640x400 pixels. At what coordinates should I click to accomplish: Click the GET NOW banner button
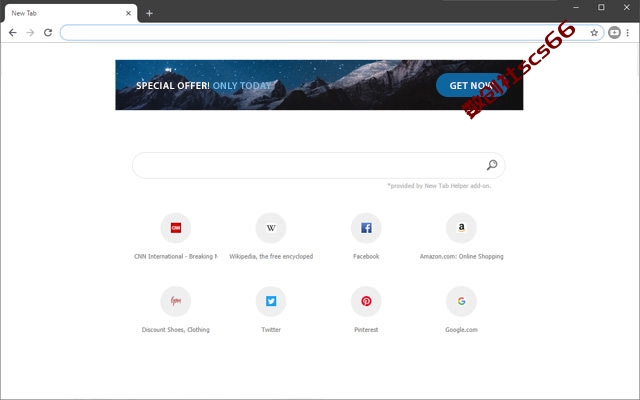[471, 85]
